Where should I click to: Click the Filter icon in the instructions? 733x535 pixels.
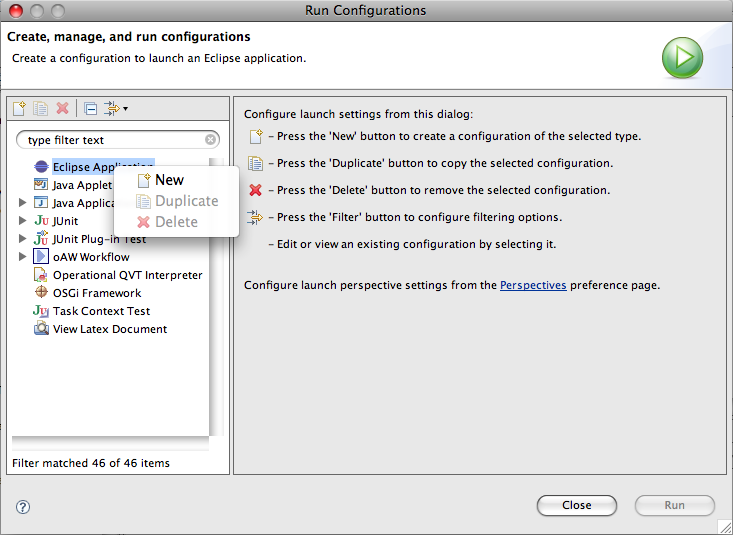click(255, 217)
